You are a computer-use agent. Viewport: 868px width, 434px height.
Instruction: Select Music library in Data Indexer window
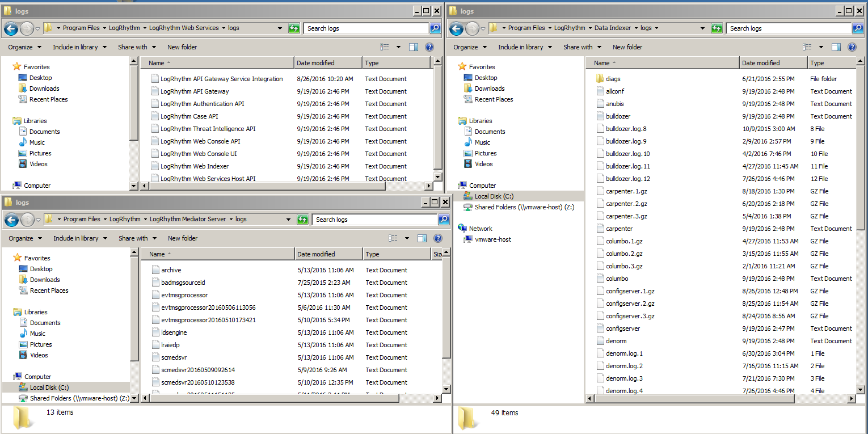point(482,142)
